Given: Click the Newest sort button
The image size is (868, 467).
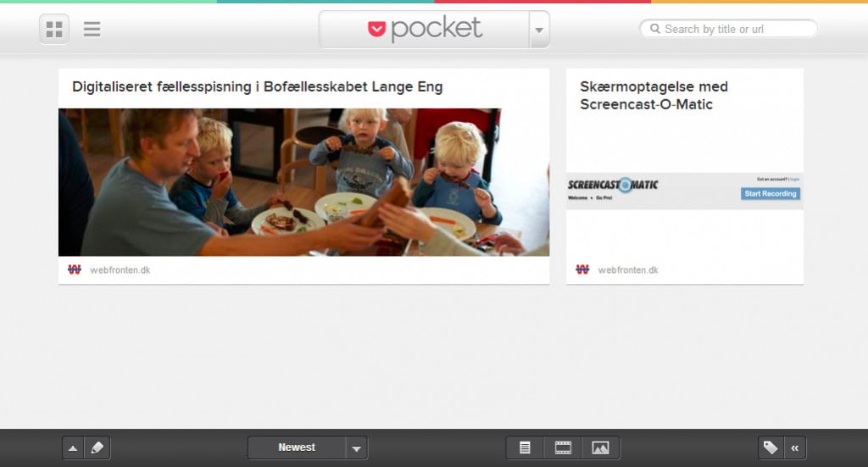Looking at the screenshot, I should 297,448.
